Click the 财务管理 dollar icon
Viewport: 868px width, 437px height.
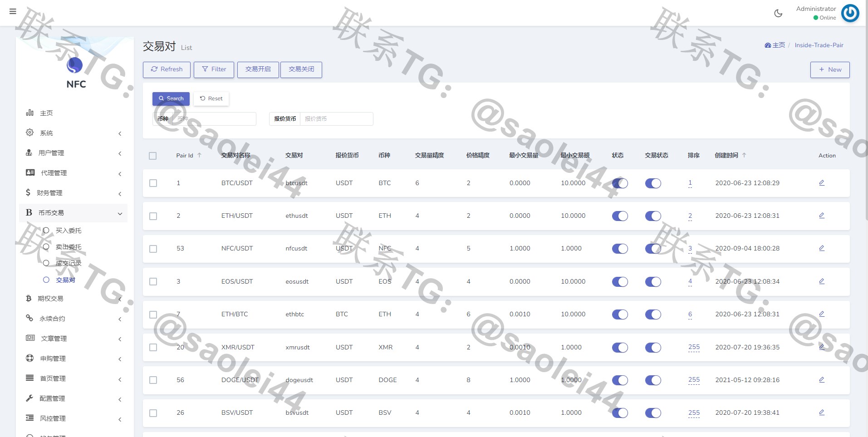(28, 192)
